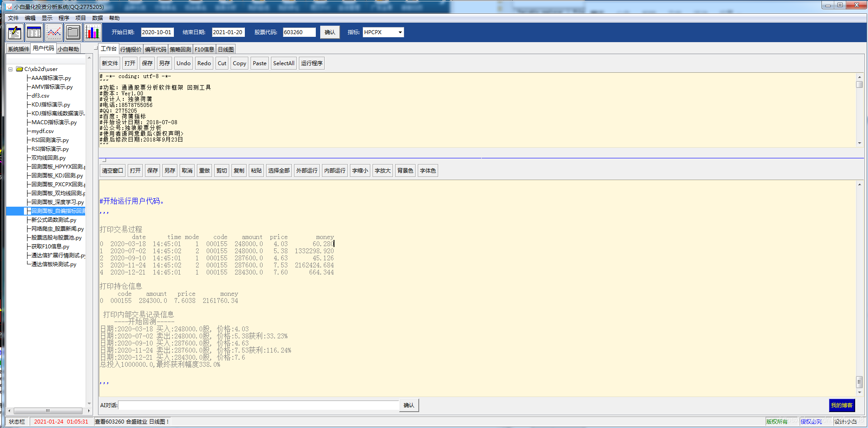Click the line chart toolbar icon
Image resolution: width=868 pixels, height=428 pixels.
pyautogui.click(x=54, y=32)
